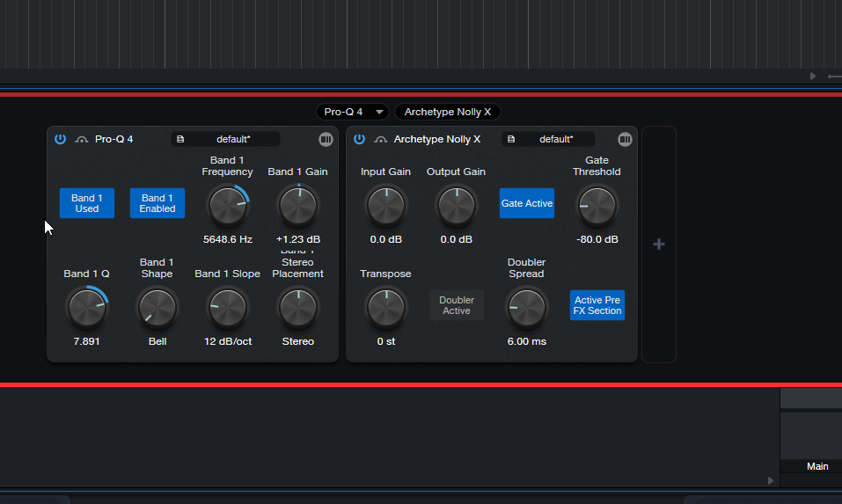
Task: Click Gate Threshold knob
Action: coord(597,206)
